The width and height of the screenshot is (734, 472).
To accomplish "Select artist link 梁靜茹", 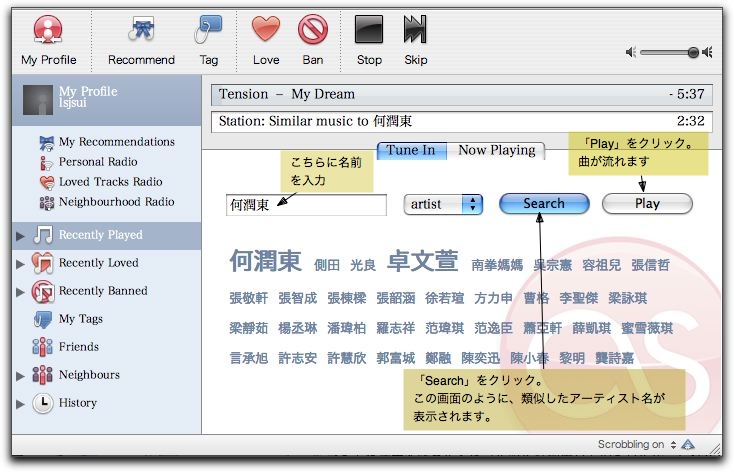I will coord(249,328).
